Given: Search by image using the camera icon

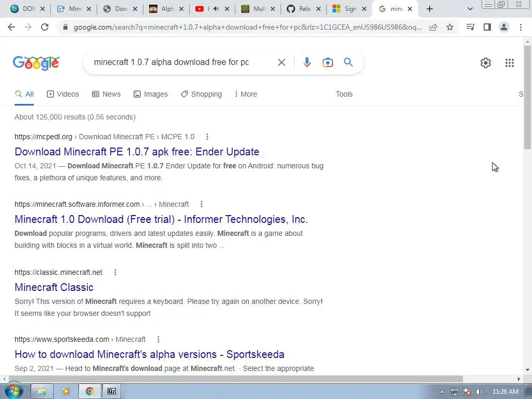Looking at the screenshot, I should 327,62.
